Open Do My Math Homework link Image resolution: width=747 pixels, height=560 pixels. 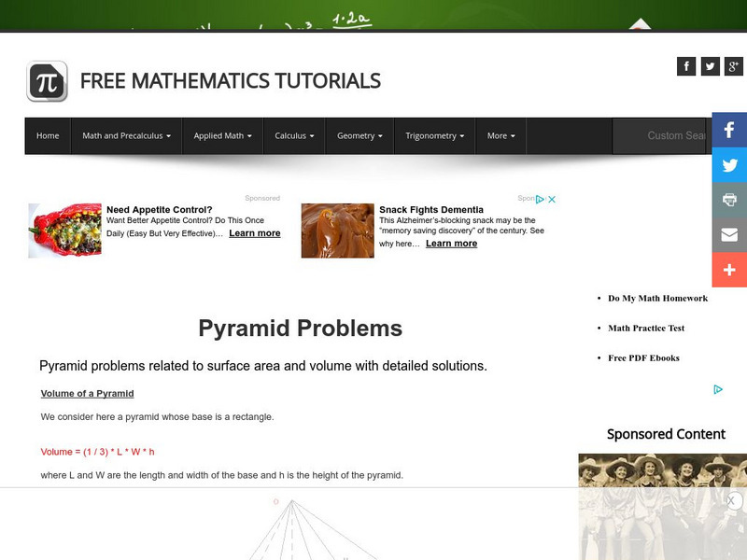tap(657, 299)
